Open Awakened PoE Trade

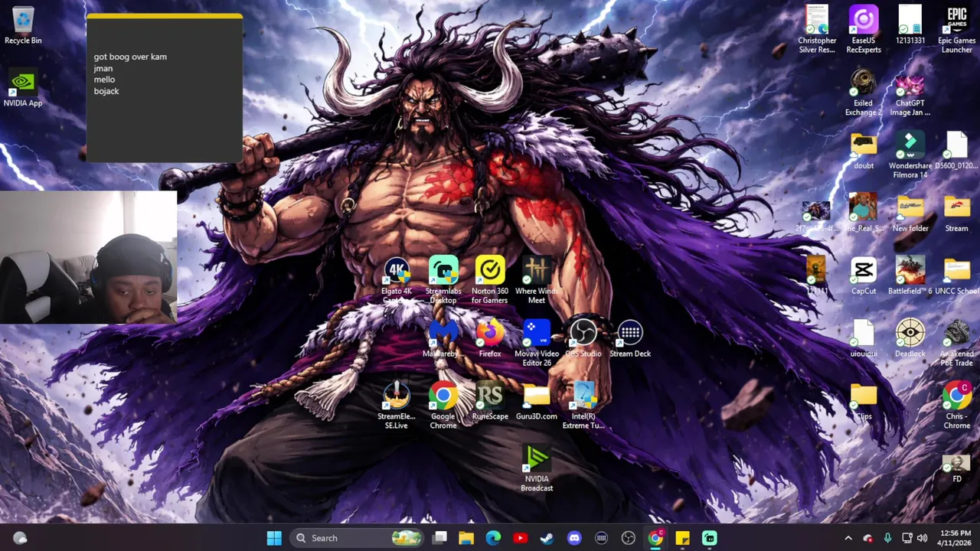coord(957,343)
